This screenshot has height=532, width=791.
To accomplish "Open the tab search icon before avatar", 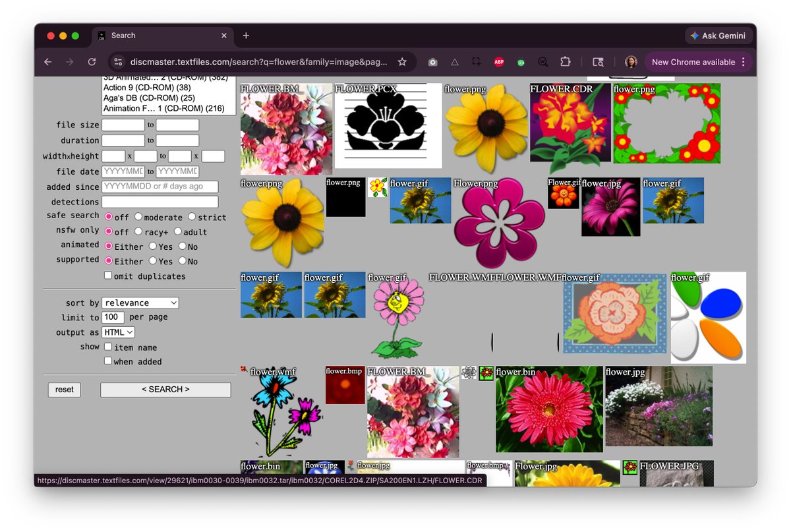I will 598,62.
